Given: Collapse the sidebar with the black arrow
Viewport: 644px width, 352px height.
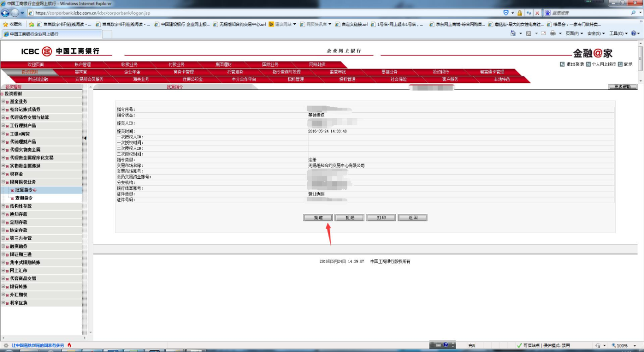Looking at the screenshot, I should pos(85,138).
